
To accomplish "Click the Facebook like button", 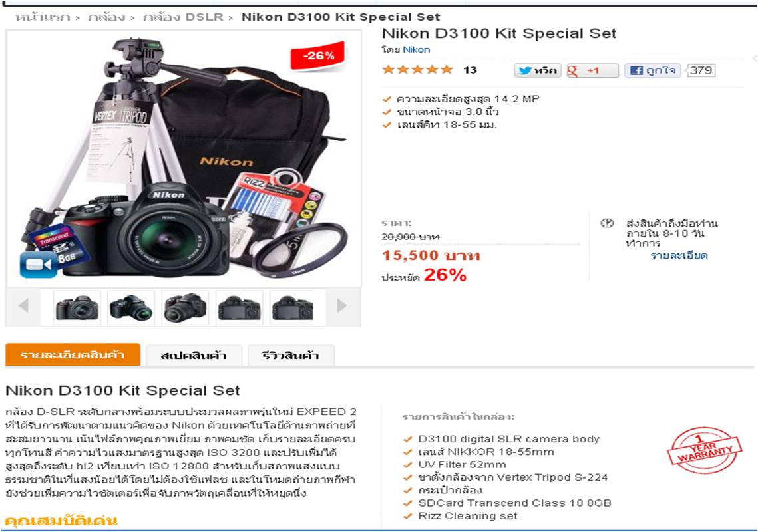I will point(653,70).
